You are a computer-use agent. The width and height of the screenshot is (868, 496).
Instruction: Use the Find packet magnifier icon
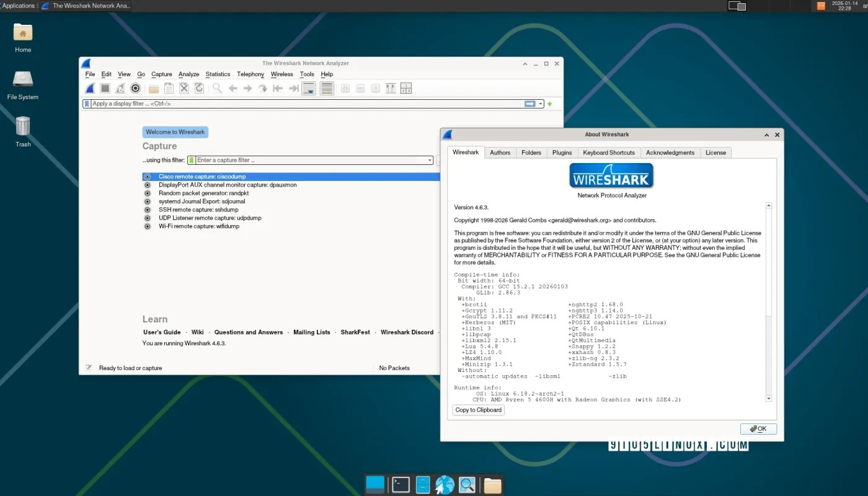pos(216,88)
